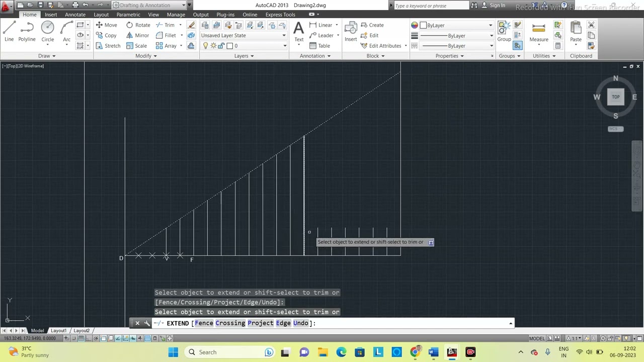Expand the Modify panel
Image resolution: width=644 pixels, height=362 pixels.
pyautogui.click(x=146, y=56)
